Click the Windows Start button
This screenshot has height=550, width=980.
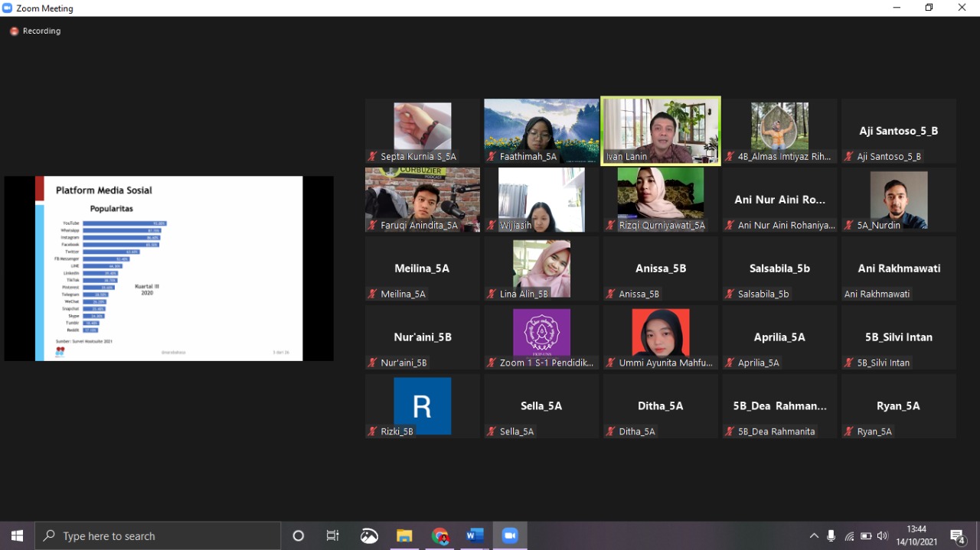click(x=17, y=535)
